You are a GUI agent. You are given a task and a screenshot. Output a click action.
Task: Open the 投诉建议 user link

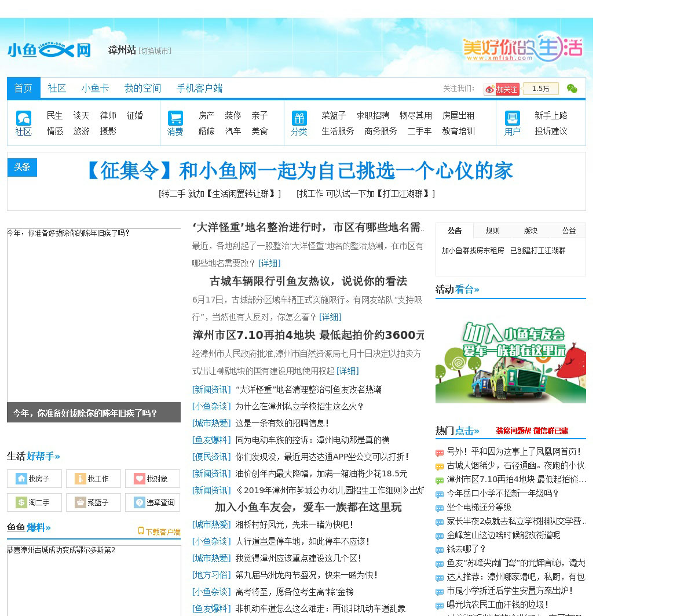551,131
